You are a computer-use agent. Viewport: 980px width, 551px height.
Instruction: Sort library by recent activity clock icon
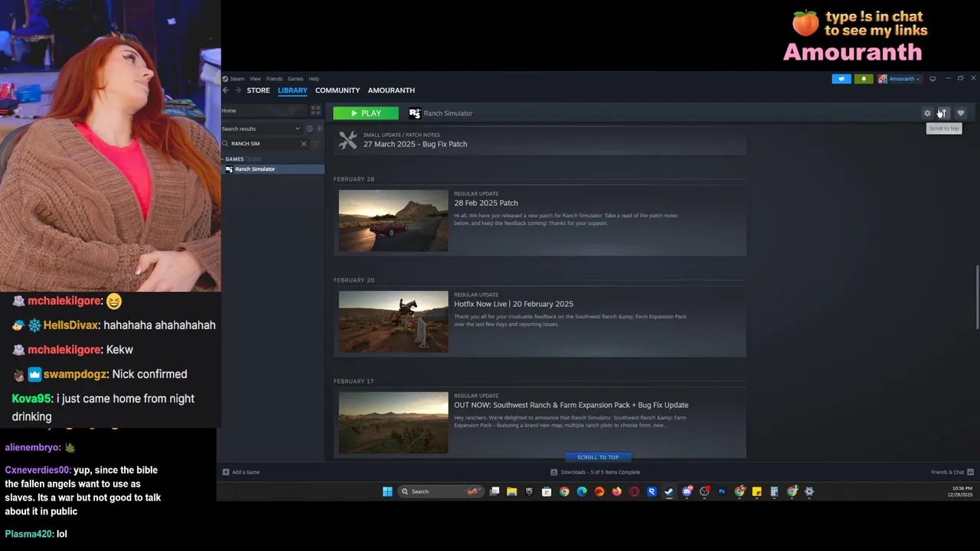(x=309, y=129)
